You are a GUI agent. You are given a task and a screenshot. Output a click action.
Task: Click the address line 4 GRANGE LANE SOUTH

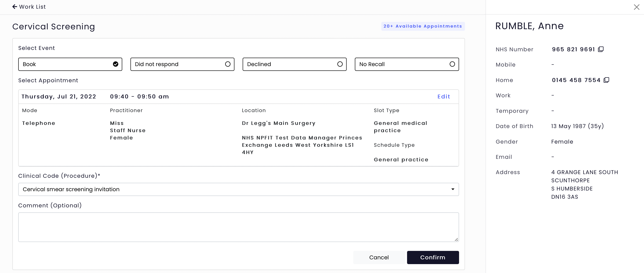pyautogui.click(x=585, y=172)
